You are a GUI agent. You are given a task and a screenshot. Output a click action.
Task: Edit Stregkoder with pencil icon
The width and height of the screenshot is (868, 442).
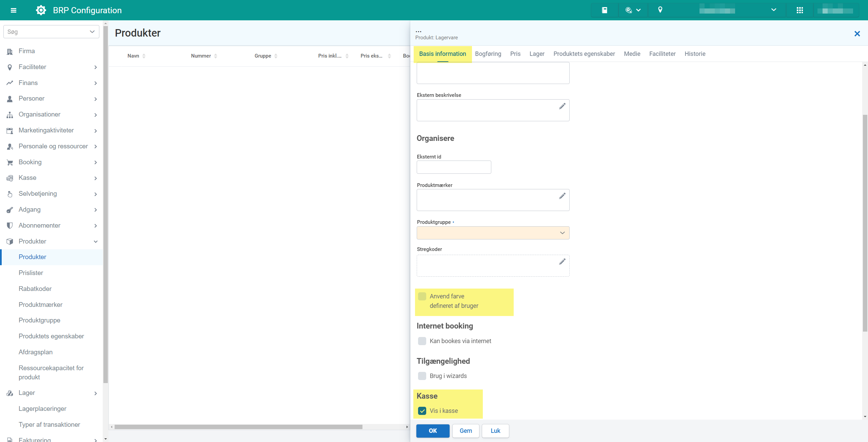click(x=562, y=262)
